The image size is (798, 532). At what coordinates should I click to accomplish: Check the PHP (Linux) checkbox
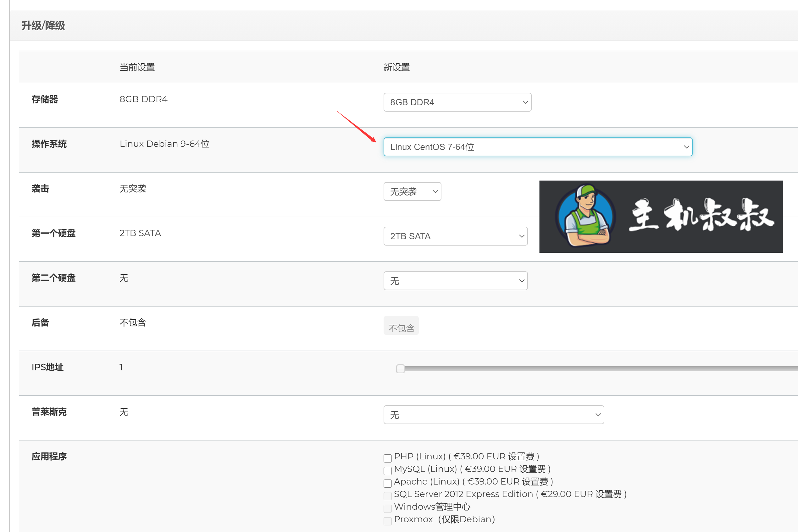[387, 458]
